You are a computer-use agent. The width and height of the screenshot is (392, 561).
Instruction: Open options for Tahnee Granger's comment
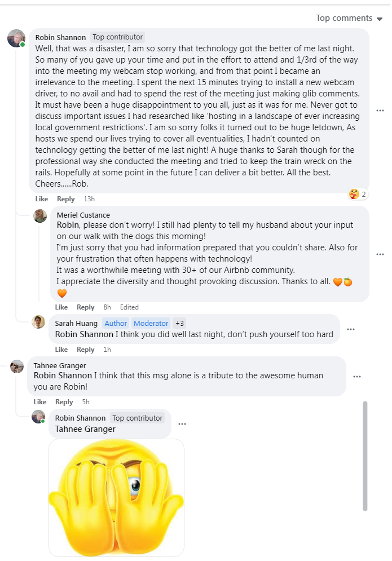click(357, 376)
